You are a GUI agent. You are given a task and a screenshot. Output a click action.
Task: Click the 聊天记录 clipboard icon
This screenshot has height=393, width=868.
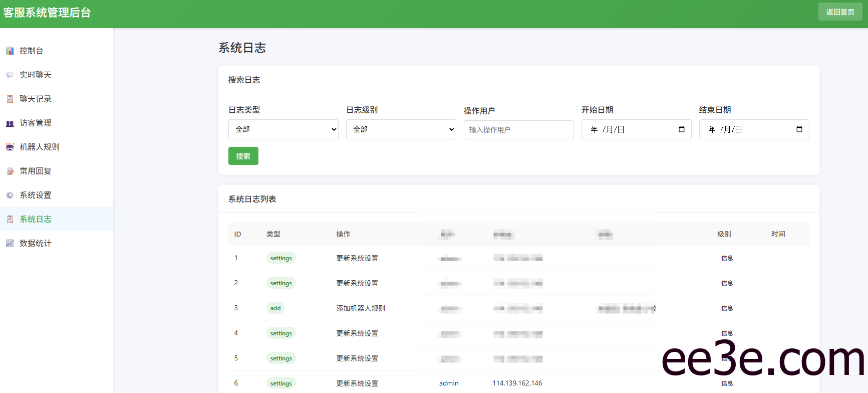(x=10, y=99)
